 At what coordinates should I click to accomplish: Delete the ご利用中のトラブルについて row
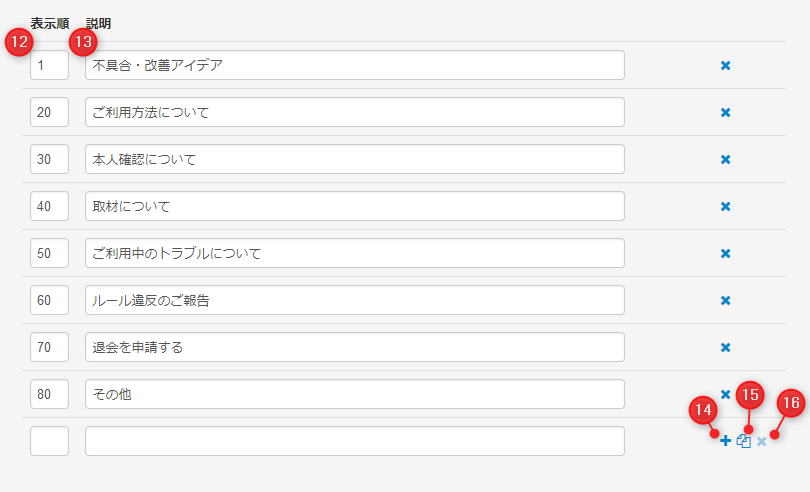point(726,254)
